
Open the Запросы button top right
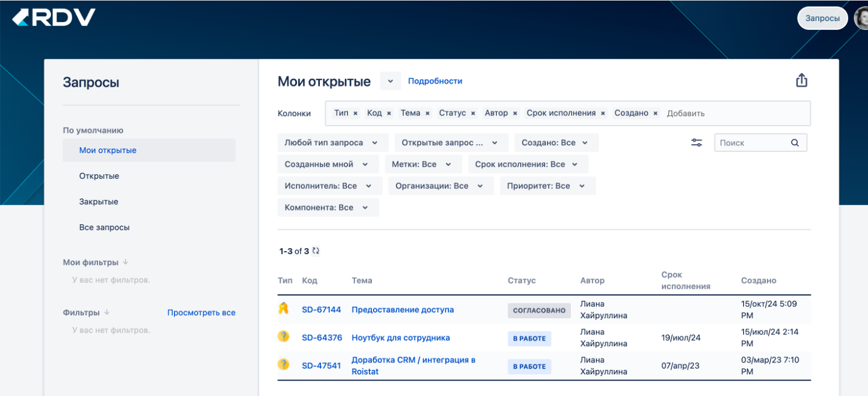pos(822,18)
